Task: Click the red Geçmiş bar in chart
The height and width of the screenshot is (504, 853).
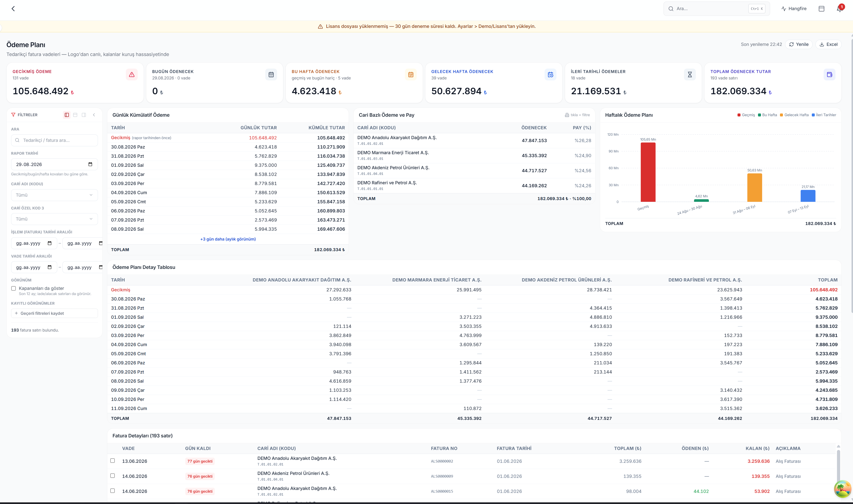Action: click(648, 172)
